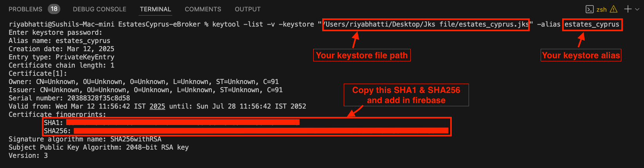Click the zsh terminal prompt icon
Screen dimensions: 644x168
pyautogui.click(x=590, y=9)
